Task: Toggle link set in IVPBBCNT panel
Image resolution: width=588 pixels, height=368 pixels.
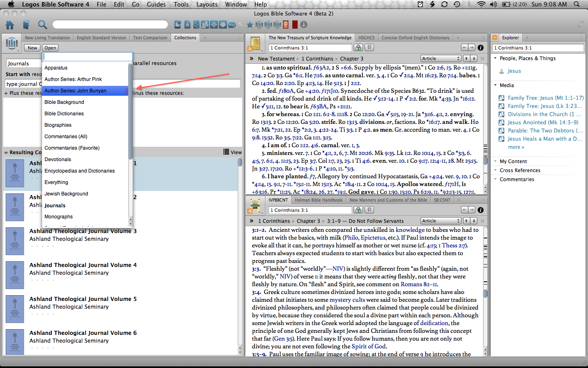Action: point(358,210)
